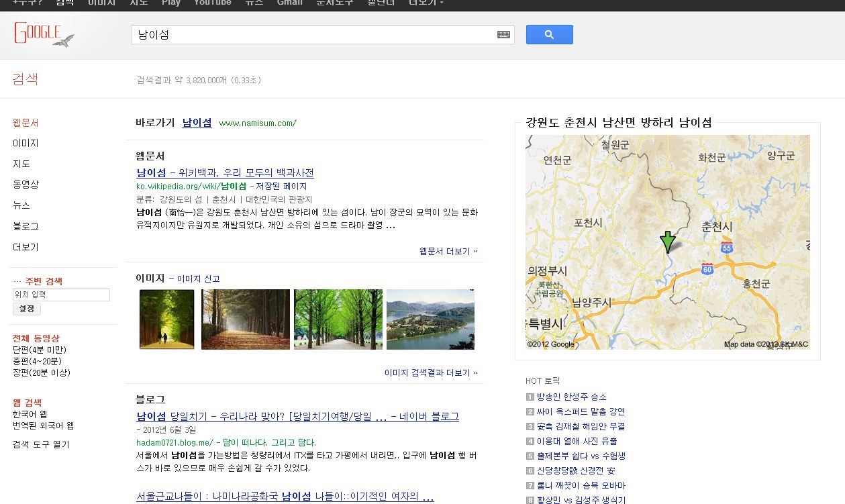
Task: Open thumbnail of green tree-lined road
Action: coord(338,319)
